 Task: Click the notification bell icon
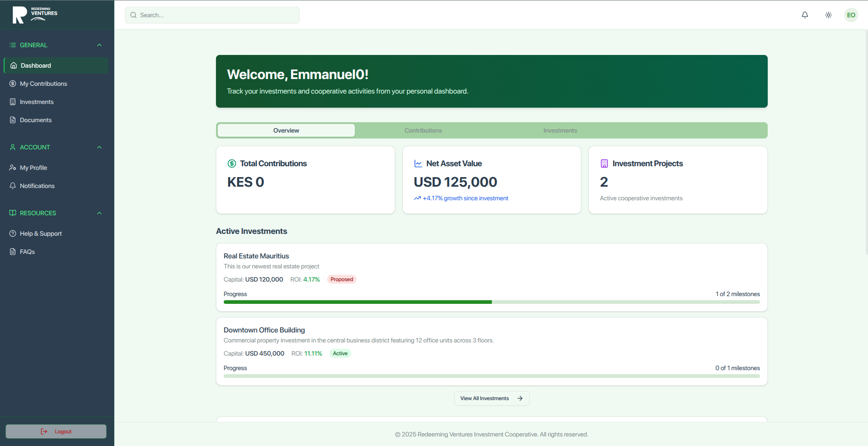pyautogui.click(x=804, y=15)
